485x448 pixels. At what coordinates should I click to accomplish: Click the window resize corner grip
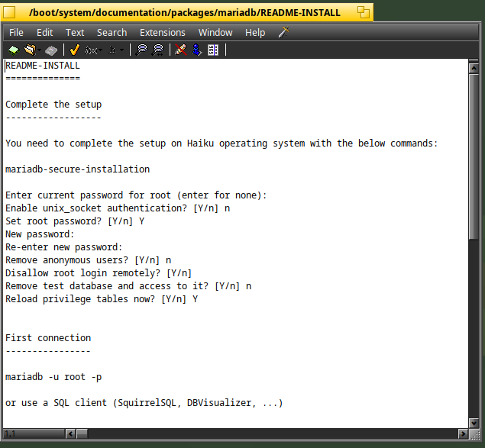(x=474, y=434)
